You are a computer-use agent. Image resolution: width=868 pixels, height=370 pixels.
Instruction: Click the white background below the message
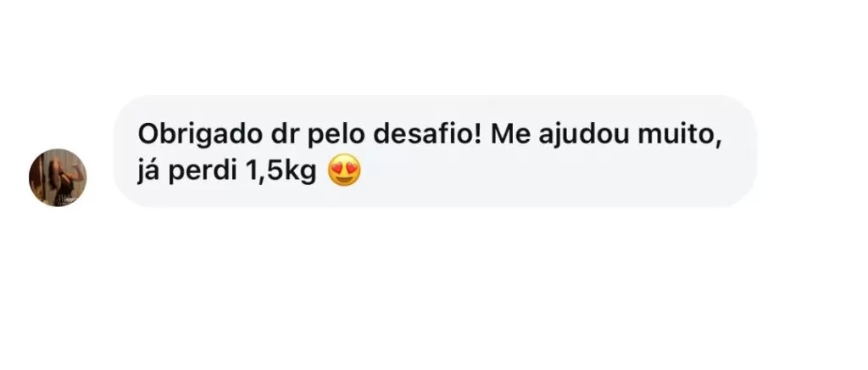point(434,288)
